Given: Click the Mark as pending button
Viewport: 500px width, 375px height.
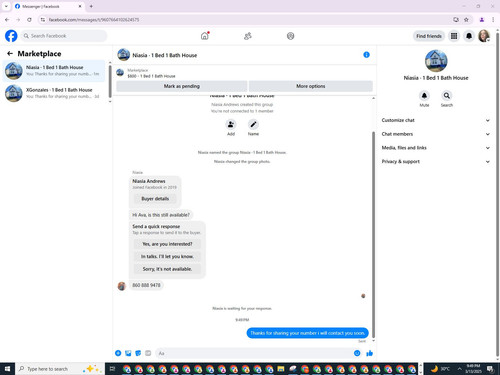Looking at the screenshot, I should [182, 86].
